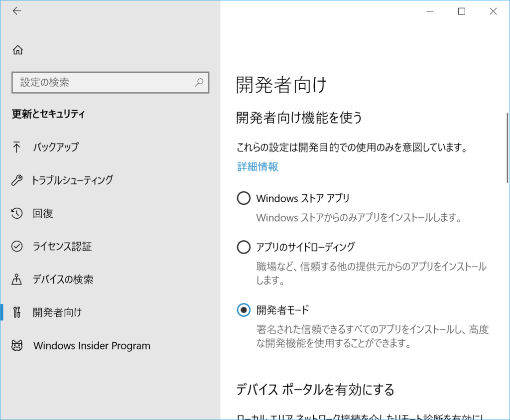Click the 開発者向け機能を使う subheading

[x=299, y=118]
